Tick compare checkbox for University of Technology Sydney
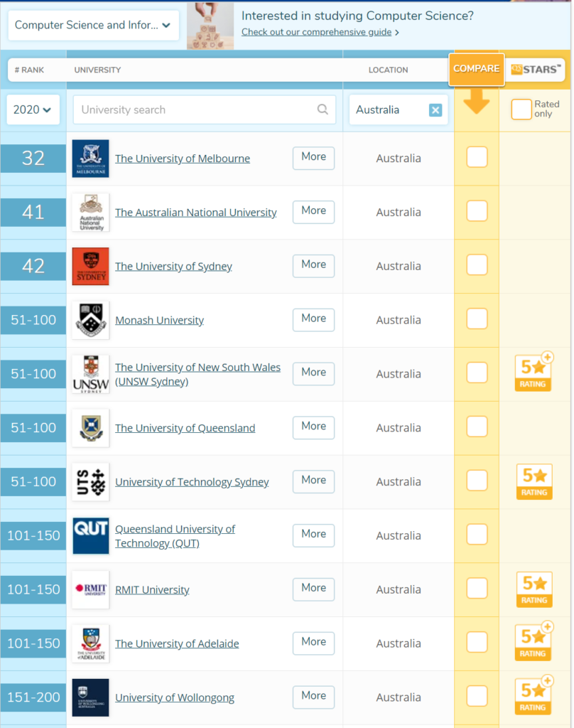574x728 pixels. pos(477,480)
